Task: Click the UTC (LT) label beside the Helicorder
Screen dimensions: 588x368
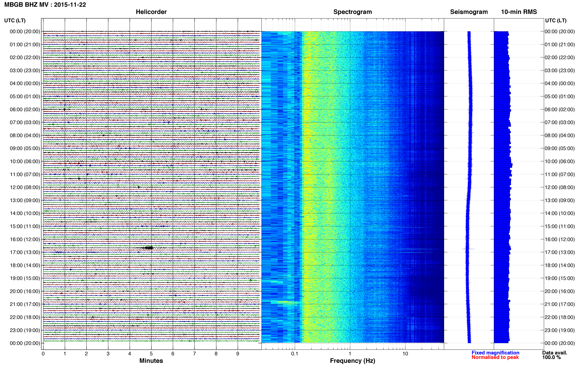Action: coord(15,20)
